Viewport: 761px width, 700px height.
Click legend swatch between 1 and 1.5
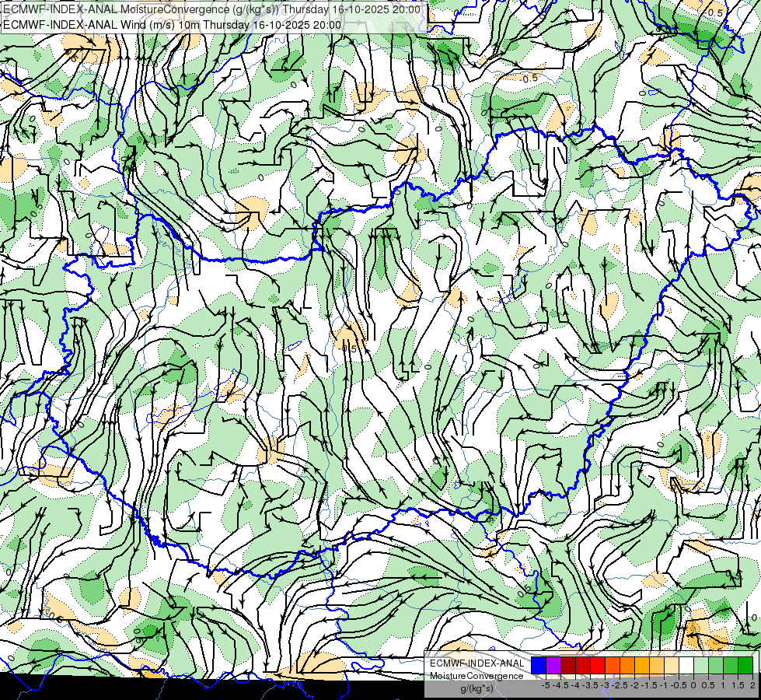[730, 665]
